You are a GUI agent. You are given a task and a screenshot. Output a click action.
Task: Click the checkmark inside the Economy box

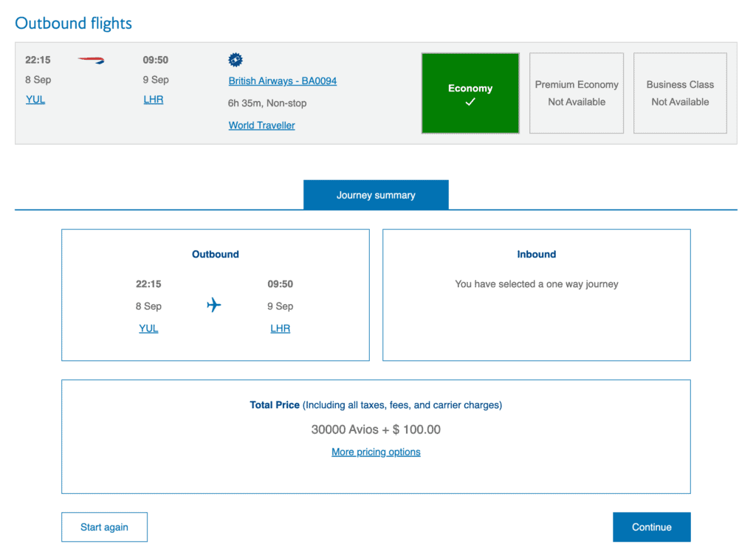(x=470, y=103)
